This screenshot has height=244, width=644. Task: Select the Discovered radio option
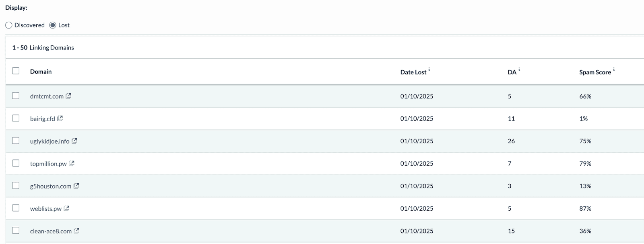(x=9, y=25)
